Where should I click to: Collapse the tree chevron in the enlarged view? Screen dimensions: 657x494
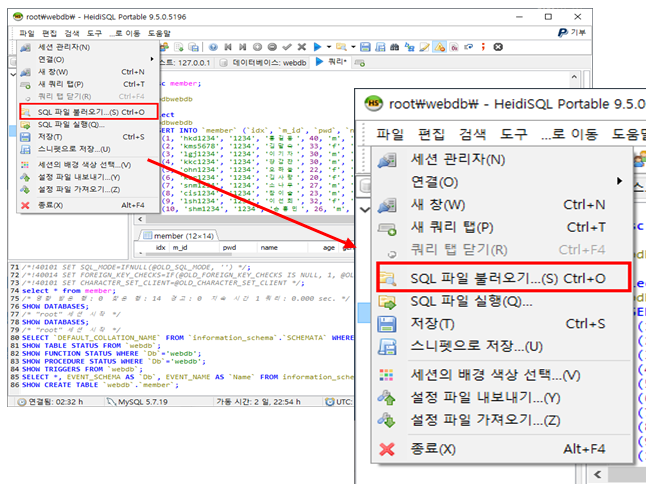[x=365, y=209]
